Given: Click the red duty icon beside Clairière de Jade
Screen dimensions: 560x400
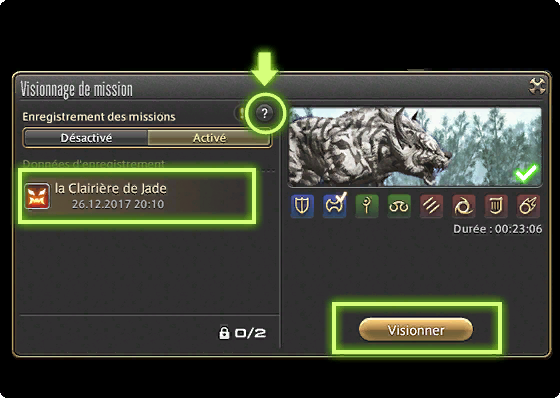Looking at the screenshot, I should [x=37, y=196].
